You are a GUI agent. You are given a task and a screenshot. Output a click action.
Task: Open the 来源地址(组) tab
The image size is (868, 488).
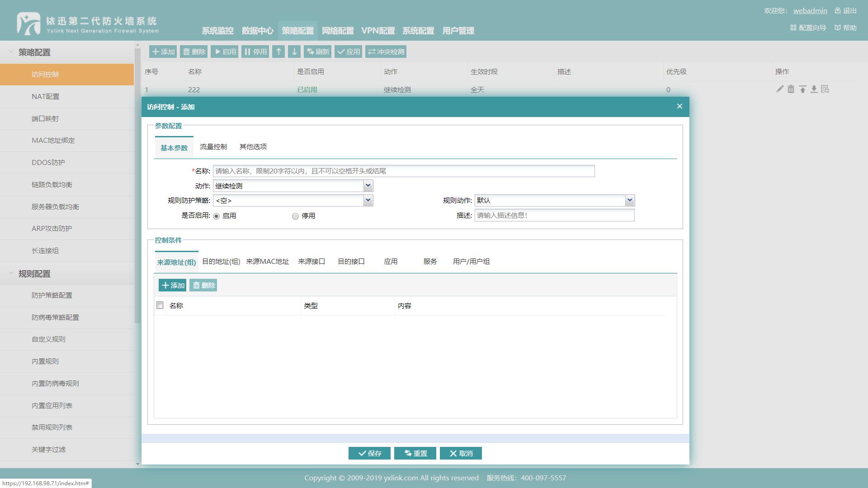coord(176,262)
